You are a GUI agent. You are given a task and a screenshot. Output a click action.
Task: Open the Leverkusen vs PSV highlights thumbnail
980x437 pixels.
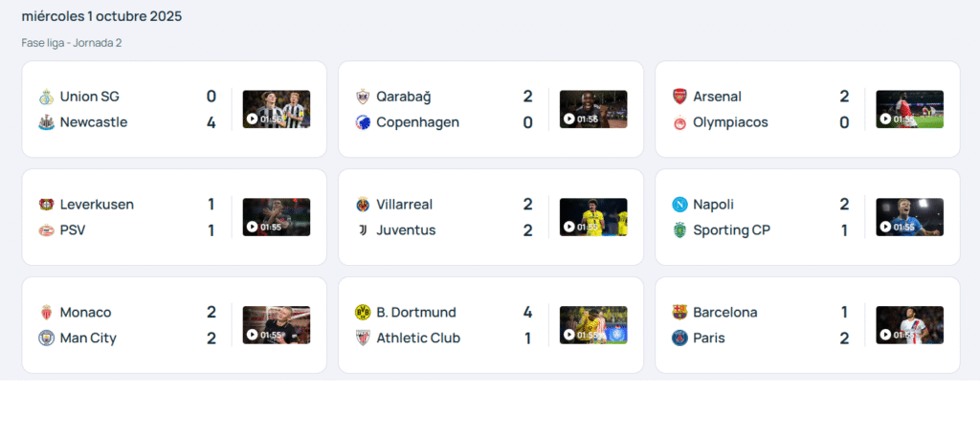[x=276, y=217]
